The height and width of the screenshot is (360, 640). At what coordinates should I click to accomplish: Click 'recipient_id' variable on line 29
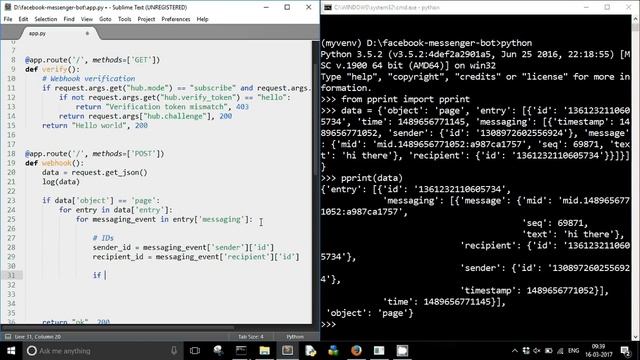click(x=118, y=257)
